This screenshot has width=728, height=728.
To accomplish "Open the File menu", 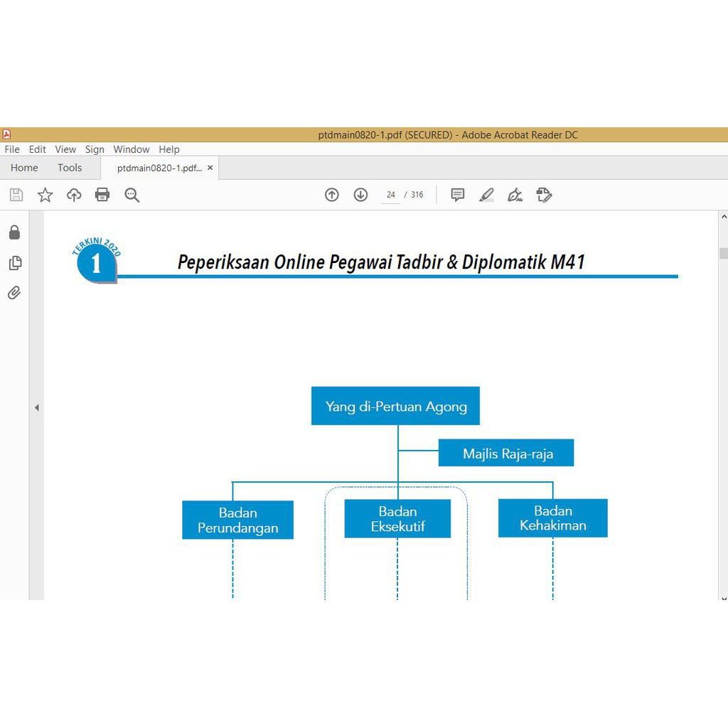I will click(12, 149).
